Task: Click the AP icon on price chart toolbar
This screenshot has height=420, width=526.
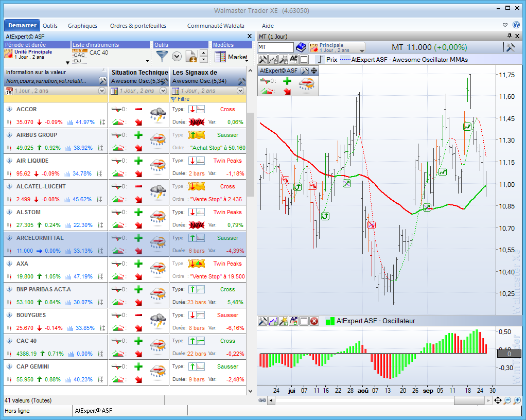Action: point(294,59)
